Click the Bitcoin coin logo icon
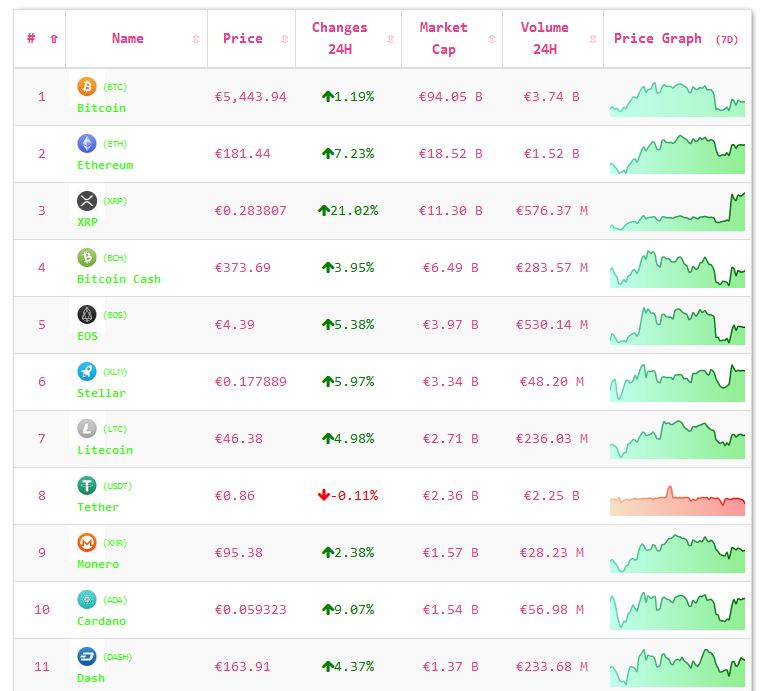 (x=87, y=87)
